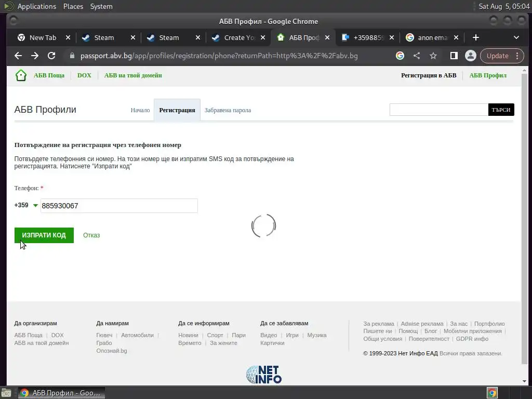
Task: Close the New Tab tab
Action: click(x=68, y=37)
